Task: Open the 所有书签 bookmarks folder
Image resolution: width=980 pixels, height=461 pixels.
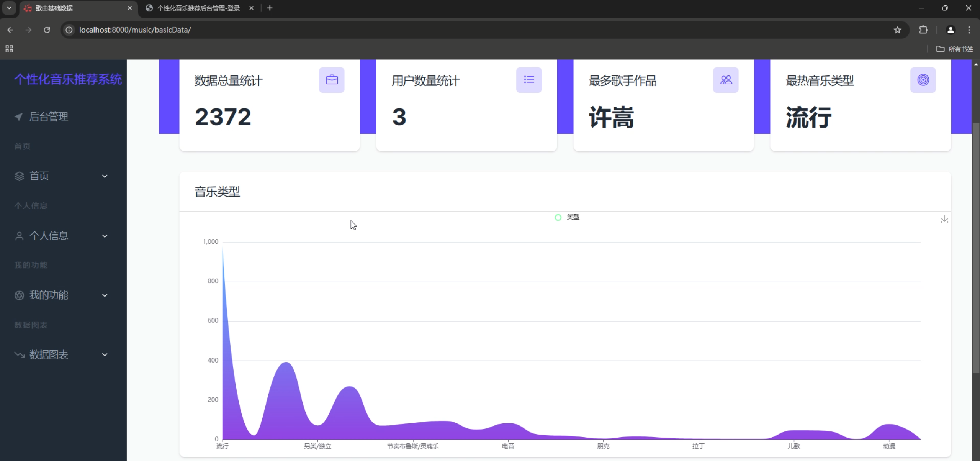Action: (x=955, y=49)
